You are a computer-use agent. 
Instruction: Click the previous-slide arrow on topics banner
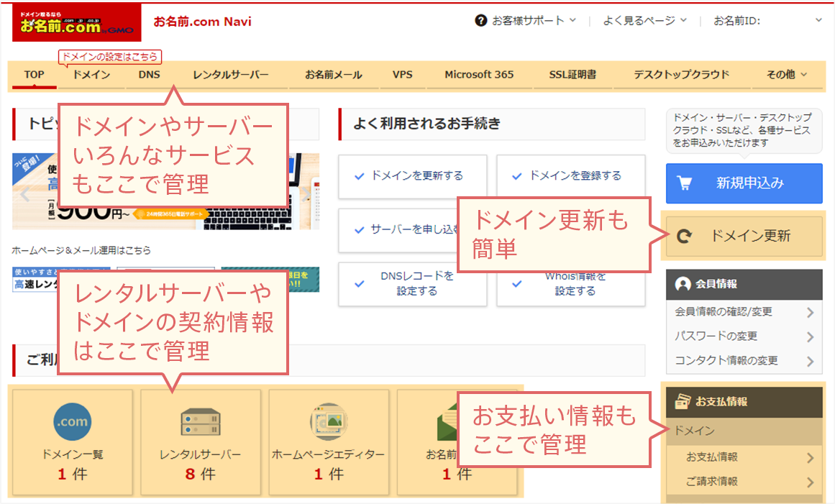24,195
